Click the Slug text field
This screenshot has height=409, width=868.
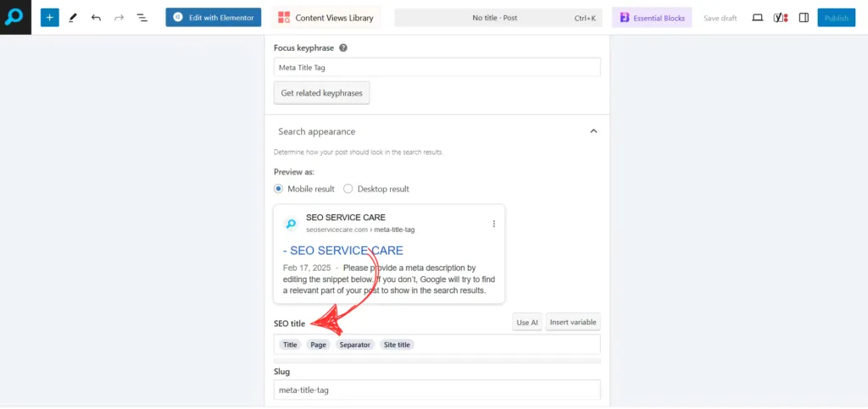coord(437,390)
